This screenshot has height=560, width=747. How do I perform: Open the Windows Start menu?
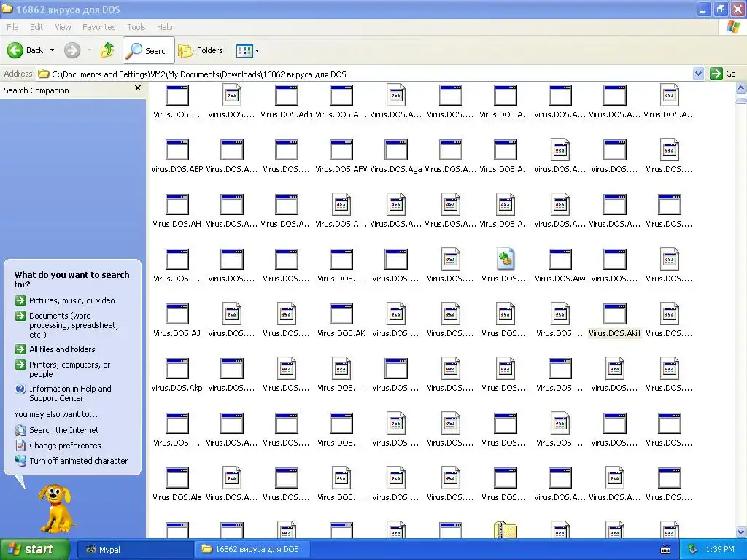pos(35,549)
